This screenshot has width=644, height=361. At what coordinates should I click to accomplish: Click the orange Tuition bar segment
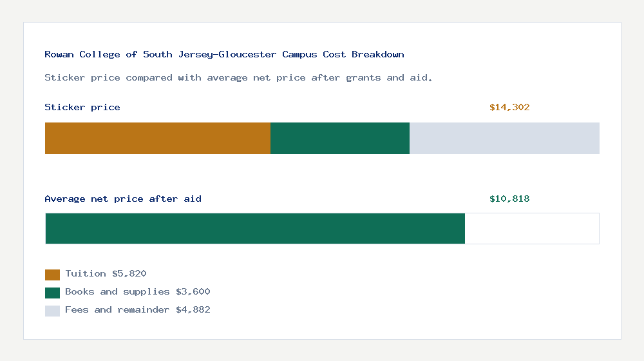tap(158, 138)
